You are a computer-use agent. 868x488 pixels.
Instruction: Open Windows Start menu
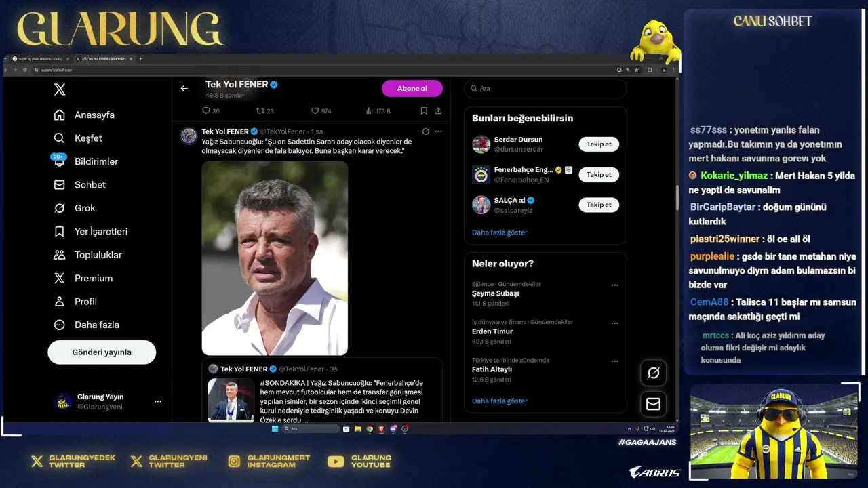(x=275, y=429)
